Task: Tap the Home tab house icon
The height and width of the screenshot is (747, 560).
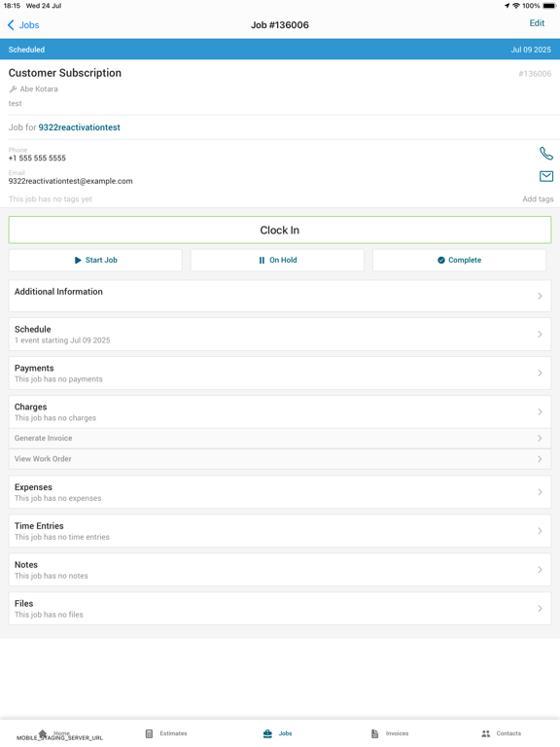Action: (43, 733)
